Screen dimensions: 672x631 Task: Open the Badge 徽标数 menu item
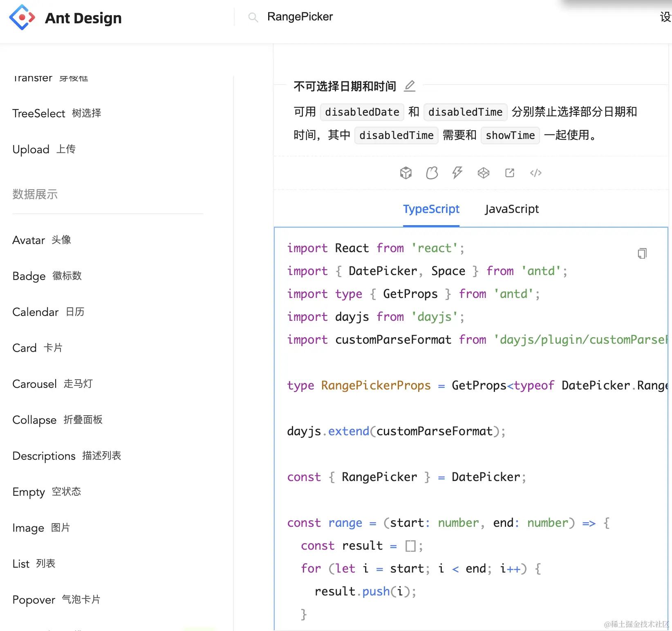[47, 276]
